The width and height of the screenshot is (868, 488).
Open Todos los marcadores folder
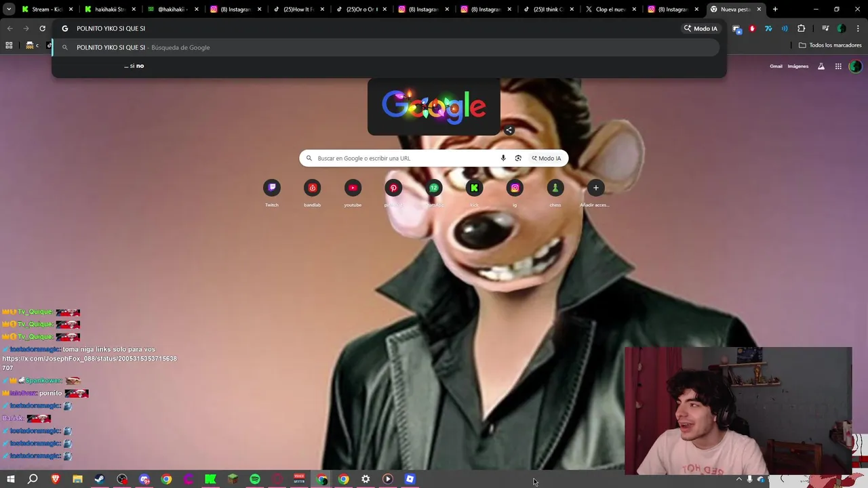click(830, 45)
